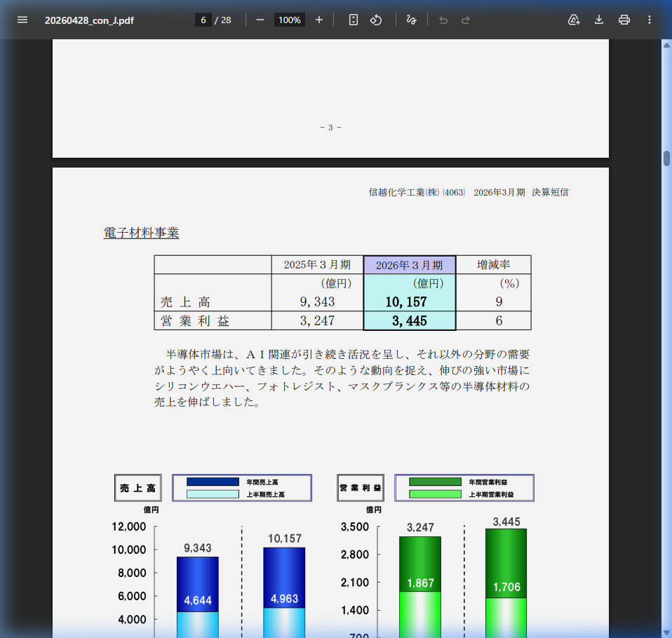Click the scrollbar up arrow
The image size is (672, 638).
666,45
